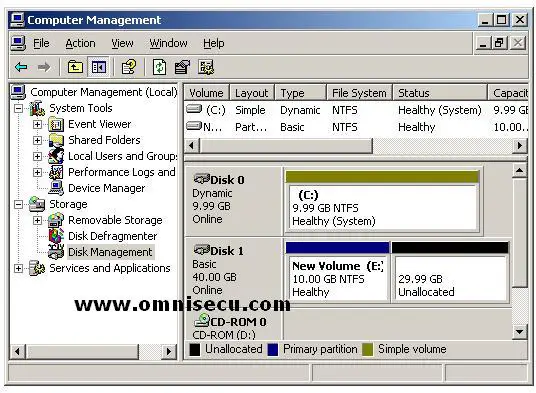Sort by the File System column header
This screenshot has width=536, height=393.
(x=359, y=93)
